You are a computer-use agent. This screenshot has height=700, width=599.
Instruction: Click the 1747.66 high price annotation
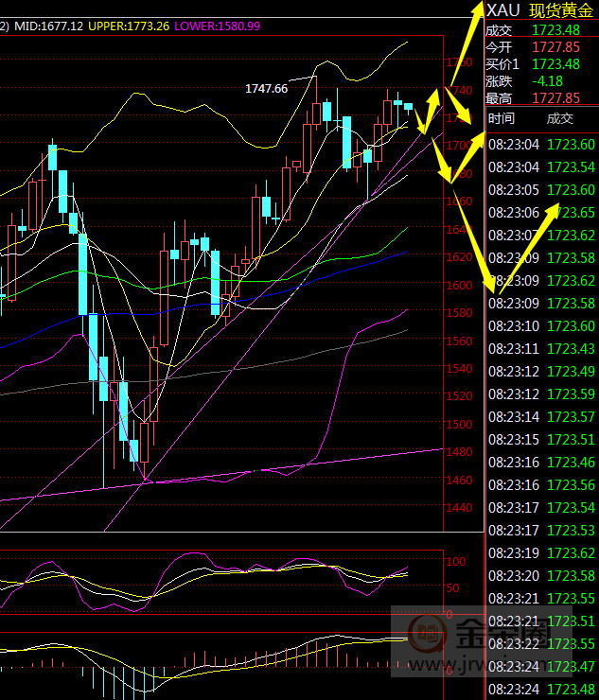(x=266, y=88)
